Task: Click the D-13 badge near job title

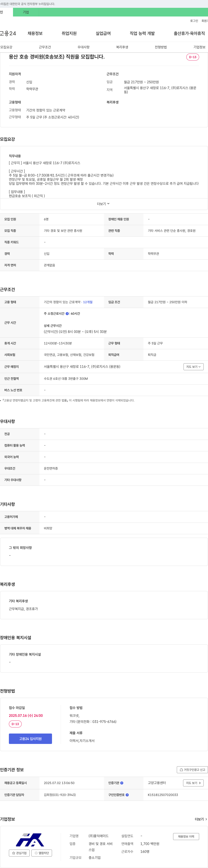Action: click(193, 57)
